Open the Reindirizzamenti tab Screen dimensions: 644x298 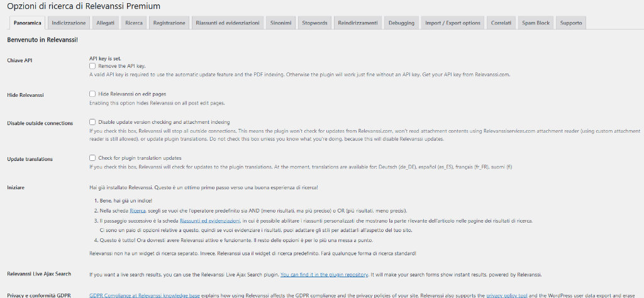point(358,23)
